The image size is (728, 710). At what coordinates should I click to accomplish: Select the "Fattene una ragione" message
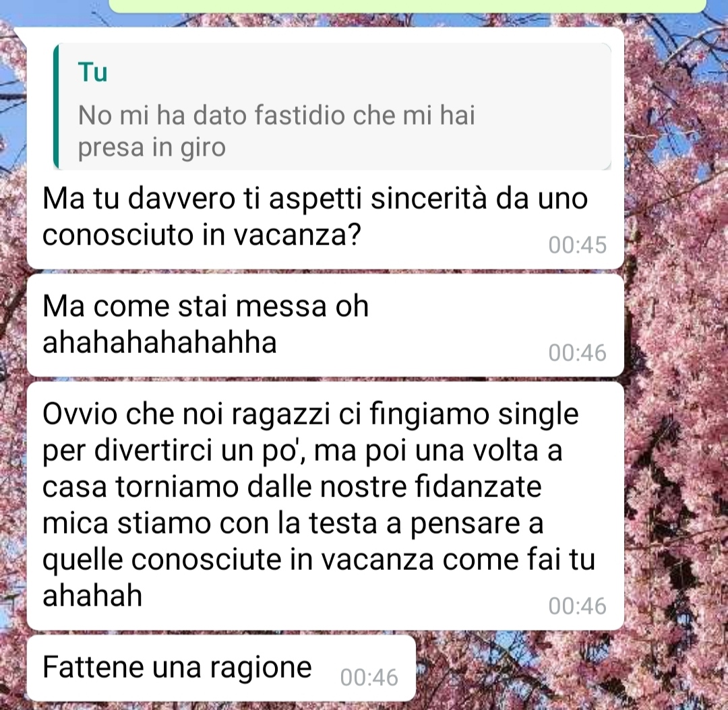point(221,668)
